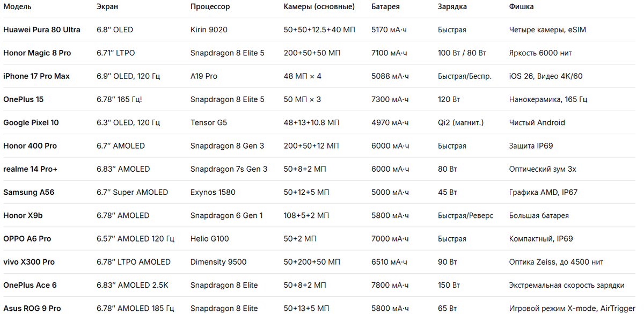Click the Honor 400 Pro model name
This screenshot has width=644, height=314.
click(x=30, y=145)
